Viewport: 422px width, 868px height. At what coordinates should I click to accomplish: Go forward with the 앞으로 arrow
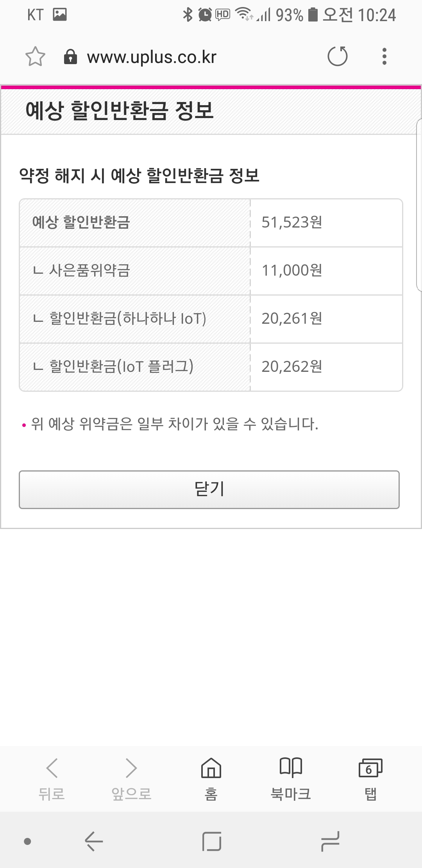pos(131,778)
